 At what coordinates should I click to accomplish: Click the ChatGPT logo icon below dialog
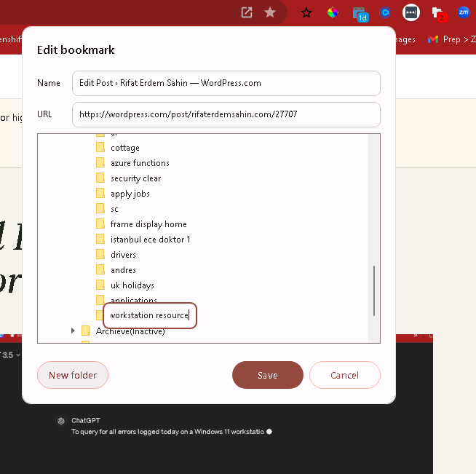61,421
